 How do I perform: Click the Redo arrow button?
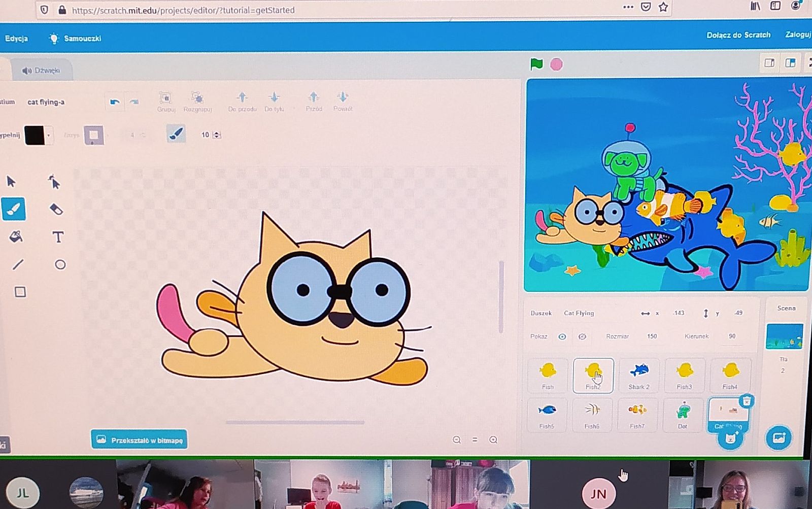(x=134, y=102)
